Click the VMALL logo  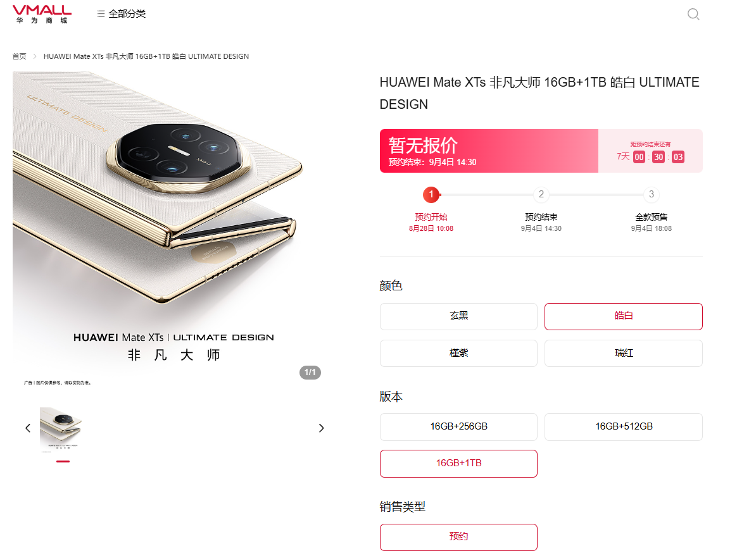click(42, 14)
